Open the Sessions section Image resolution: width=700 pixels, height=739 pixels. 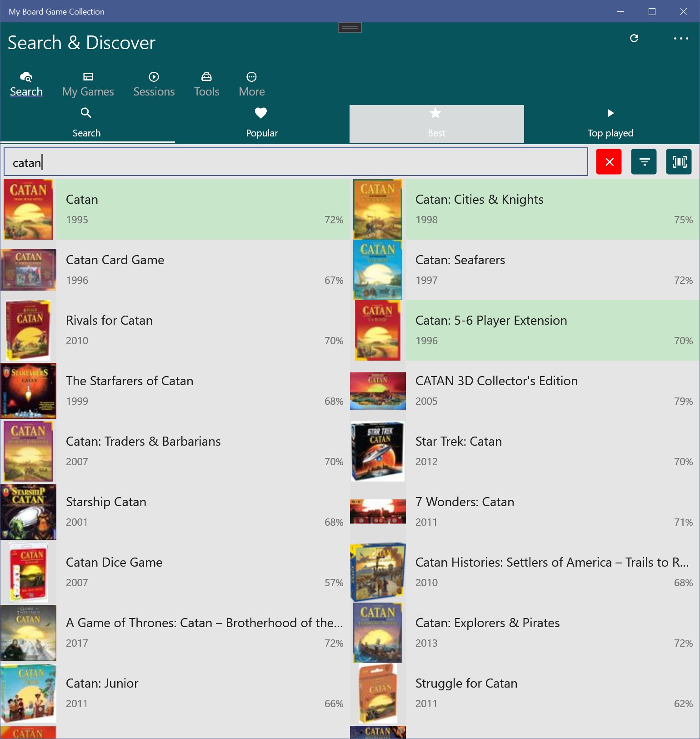[154, 84]
